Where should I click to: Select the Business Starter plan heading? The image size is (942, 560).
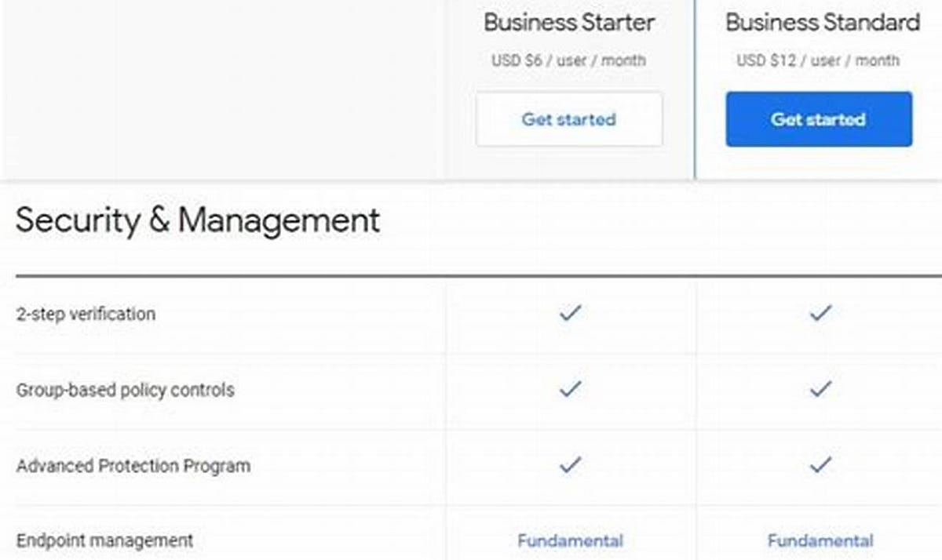(568, 23)
